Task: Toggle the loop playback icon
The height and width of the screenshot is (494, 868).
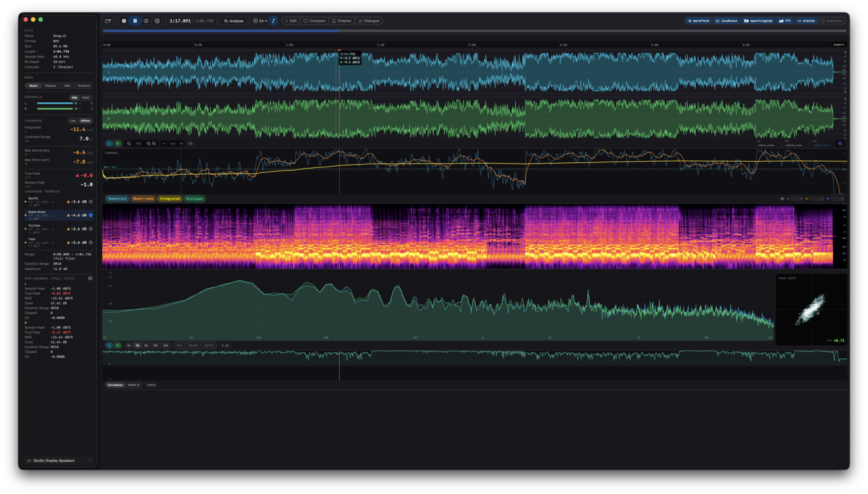Action: point(146,20)
